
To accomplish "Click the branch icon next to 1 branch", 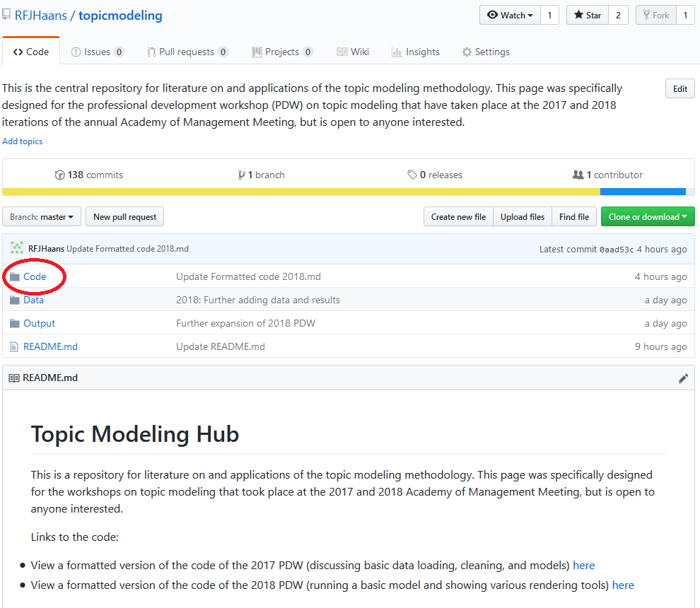I will tap(241, 175).
